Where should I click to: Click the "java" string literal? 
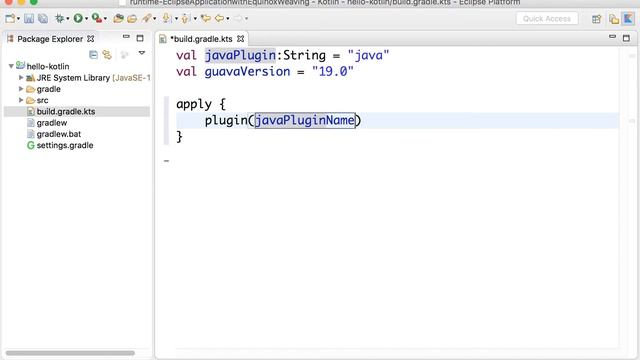click(368, 55)
